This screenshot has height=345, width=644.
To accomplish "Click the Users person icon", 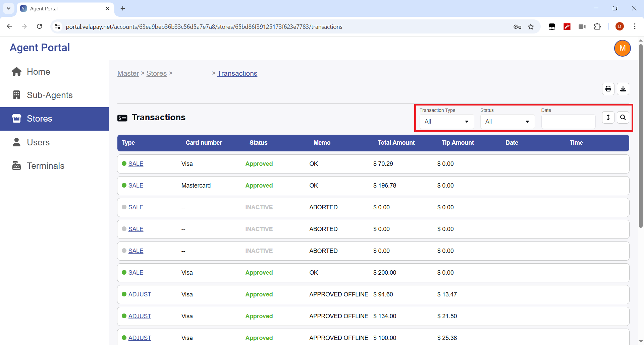I will [x=16, y=142].
